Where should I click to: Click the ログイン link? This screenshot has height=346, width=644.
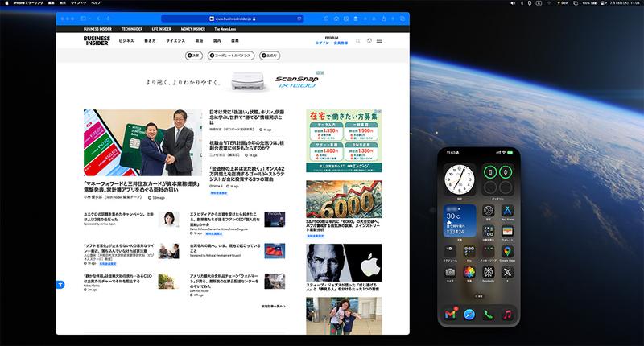tap(322, 43)
